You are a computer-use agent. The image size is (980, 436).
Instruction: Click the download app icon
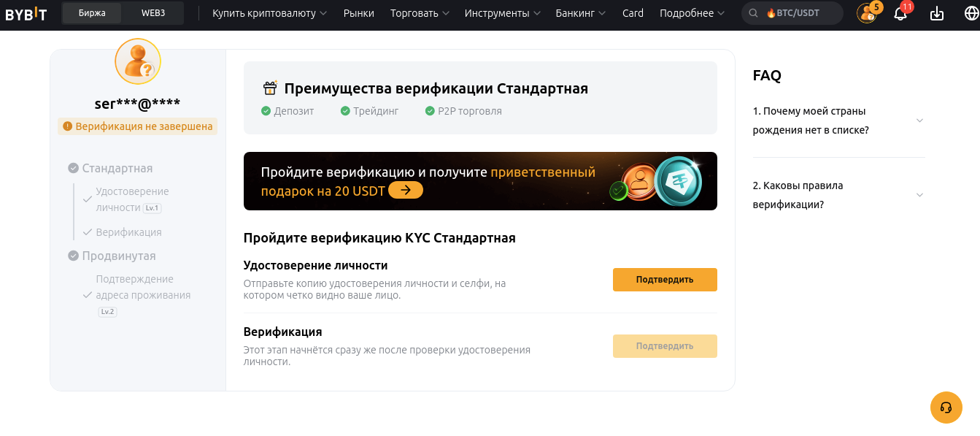coord(937,14)
